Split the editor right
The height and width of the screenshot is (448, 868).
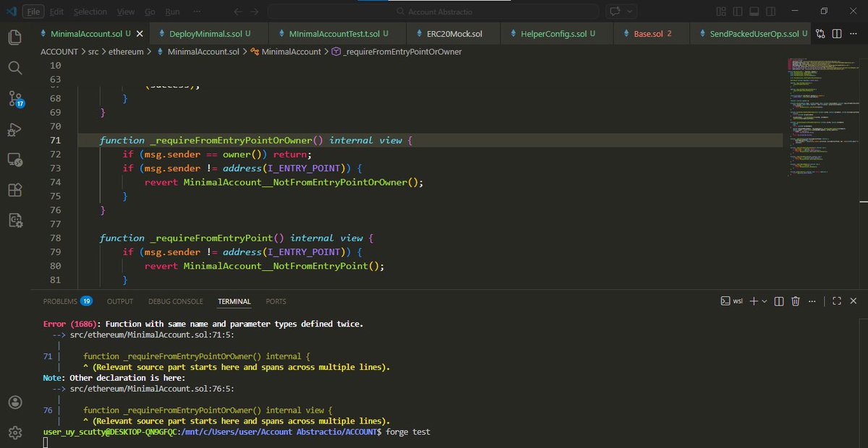837,34
